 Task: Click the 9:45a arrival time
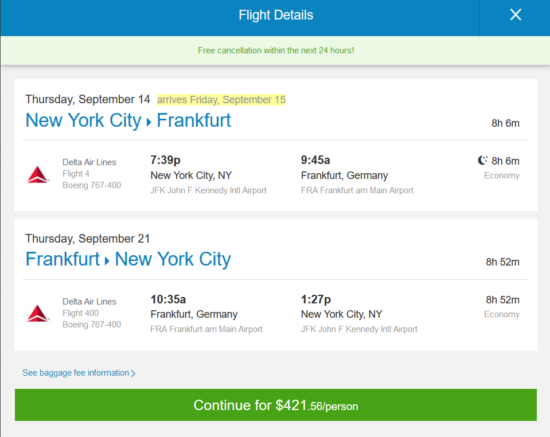(x=315, y=160)
